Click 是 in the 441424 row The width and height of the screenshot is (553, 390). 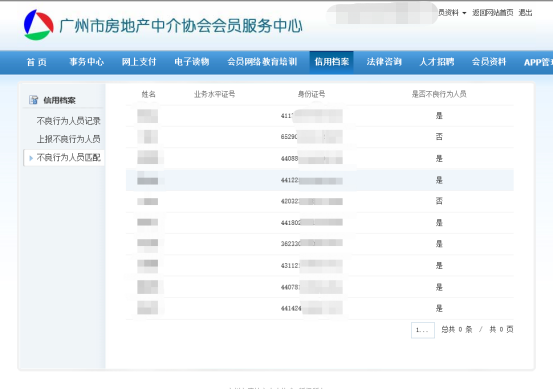tap(439, 308)
